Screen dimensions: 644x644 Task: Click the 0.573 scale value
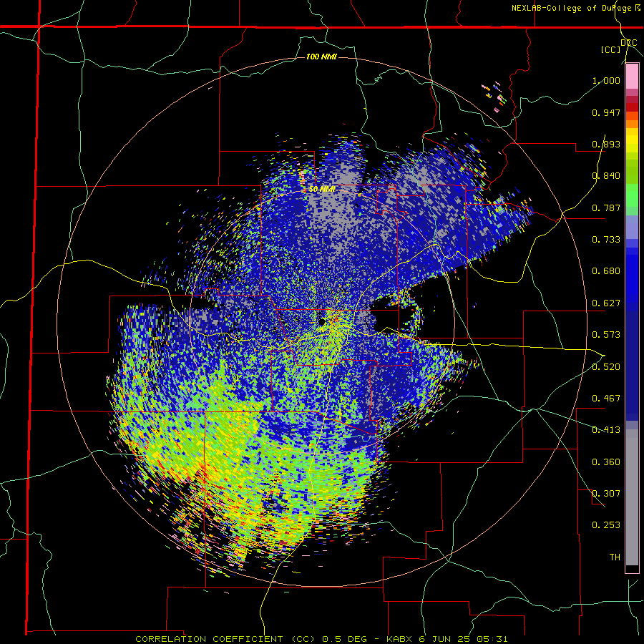(606, 335)
